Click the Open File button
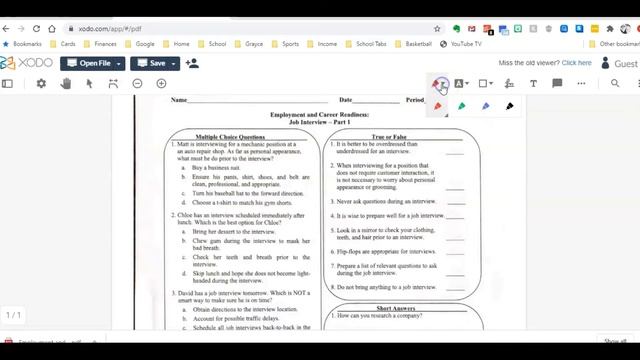This screenshot has width=640, height=360. click(x=88, y=63)
